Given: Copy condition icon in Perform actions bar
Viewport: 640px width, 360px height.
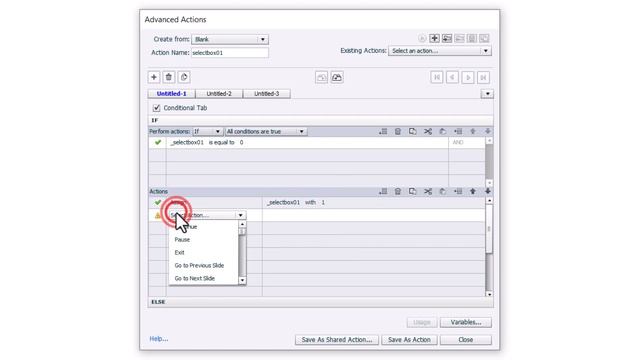Looking at the screenshot, I should 413,131.
